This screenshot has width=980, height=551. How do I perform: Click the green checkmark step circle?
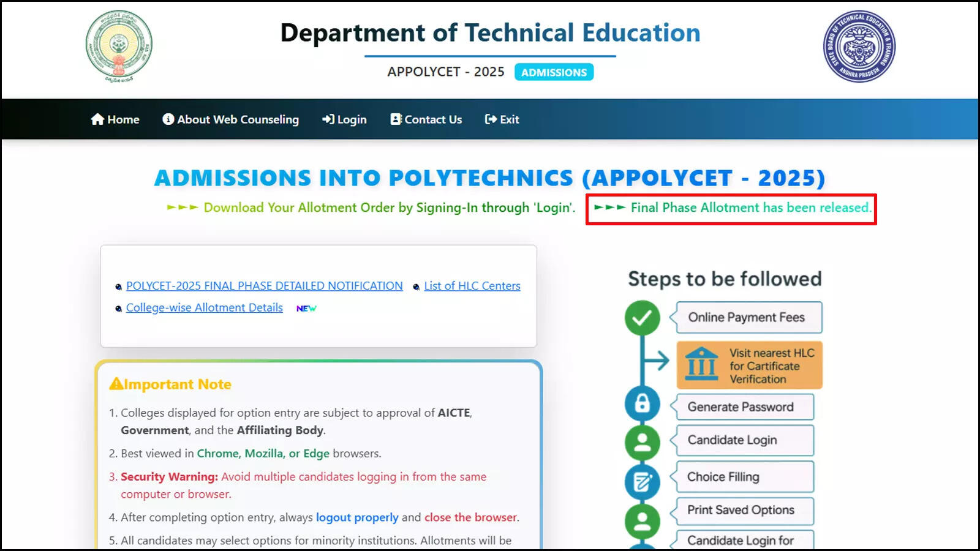click(642, 318)
